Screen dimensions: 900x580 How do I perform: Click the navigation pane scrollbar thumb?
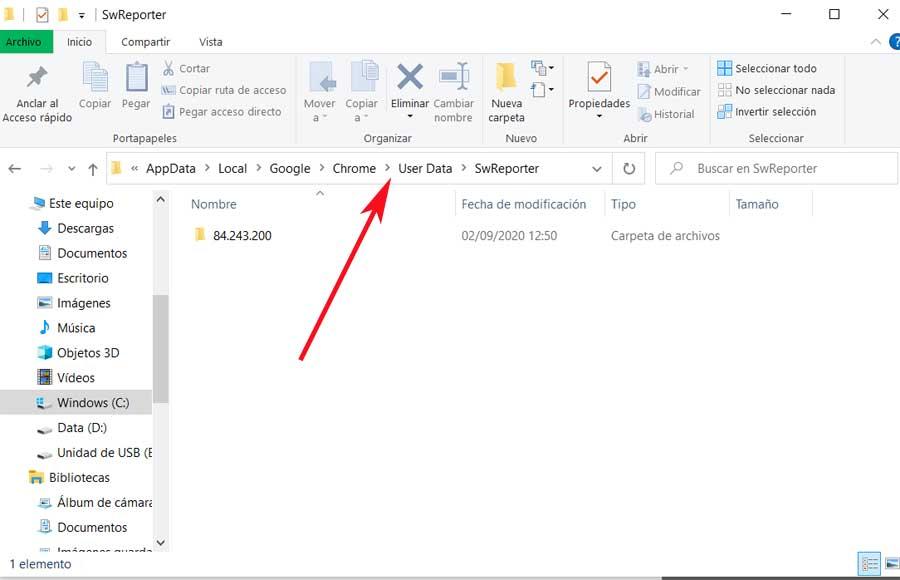point(161,349)
